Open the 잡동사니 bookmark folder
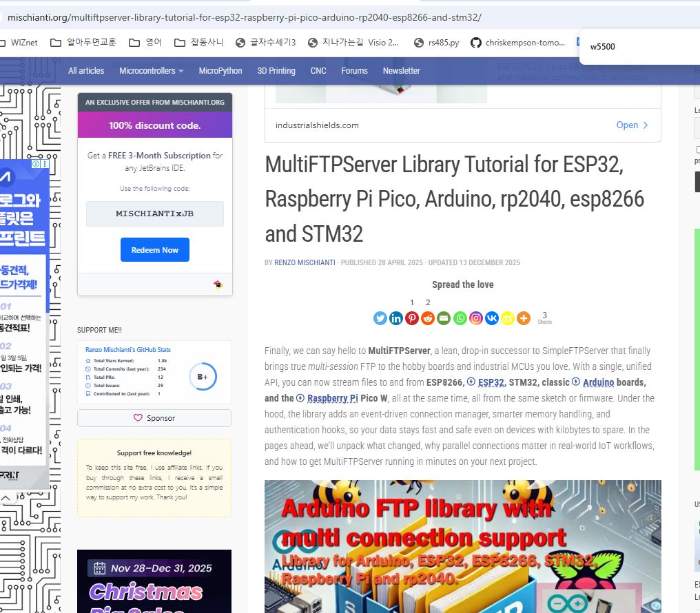The width and height of the screenshot is (700, 613). tap(198, 43)
